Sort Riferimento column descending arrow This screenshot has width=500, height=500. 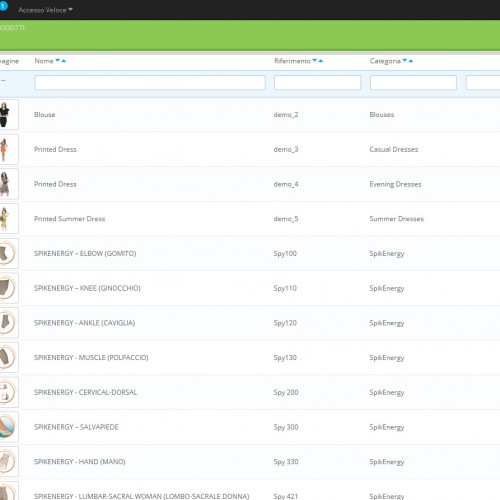[315, 61]
